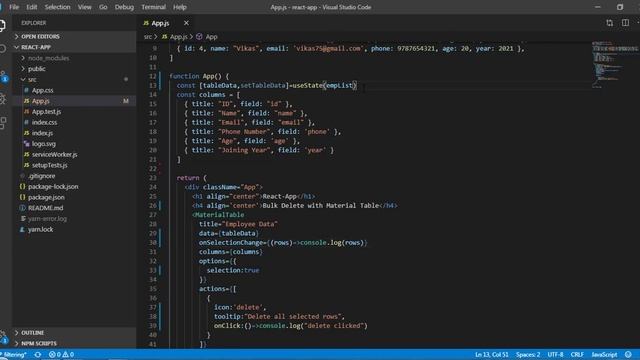Open the .gitignore file
Screen dimensions: 640x360
(x=41, y=176)
